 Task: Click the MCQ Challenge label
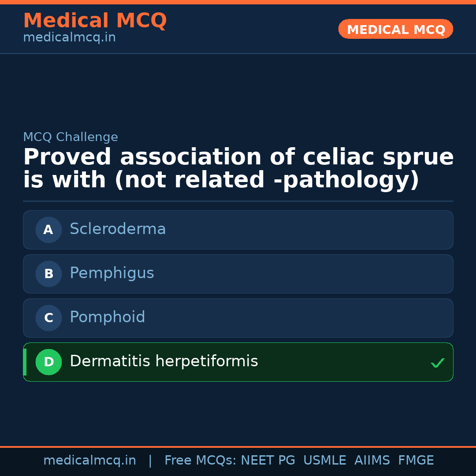(x=71, y=137)
